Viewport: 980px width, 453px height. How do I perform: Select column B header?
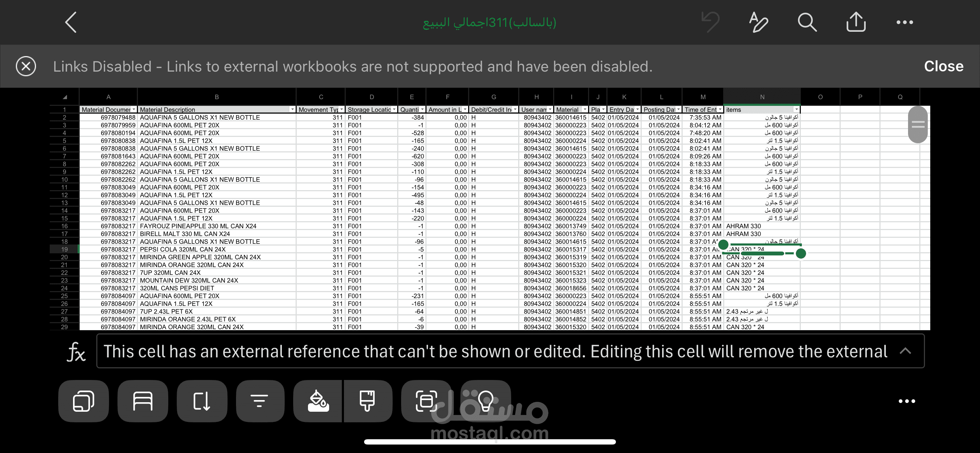(x=217, y=97)
